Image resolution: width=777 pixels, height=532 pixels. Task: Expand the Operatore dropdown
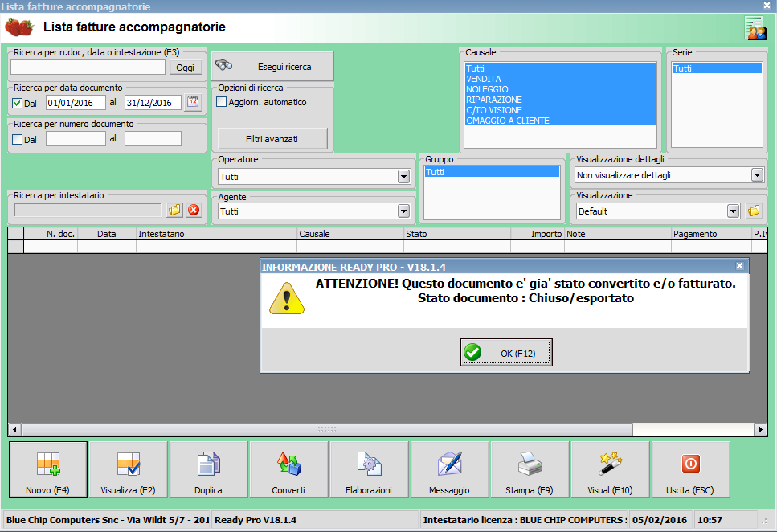[403, 177]
